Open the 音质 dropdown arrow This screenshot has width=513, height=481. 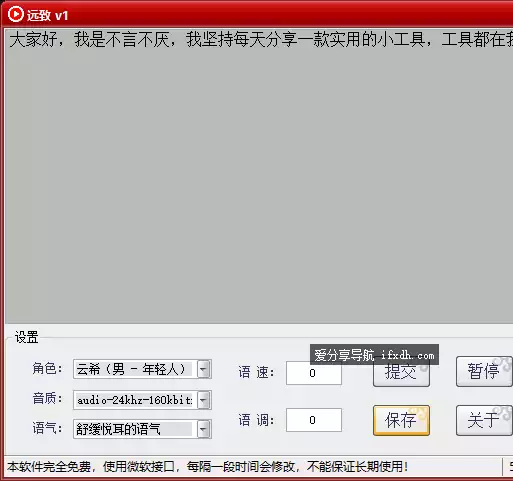tap(204, 400)
